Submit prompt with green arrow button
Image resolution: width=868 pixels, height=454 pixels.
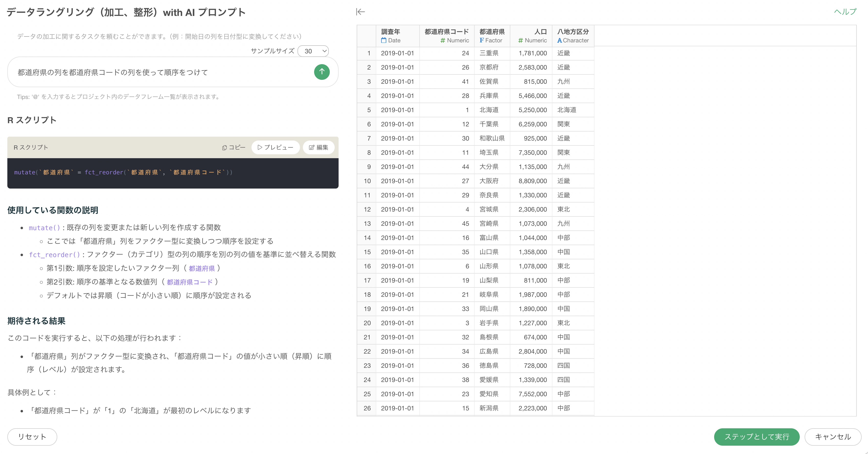[x=322, y=72]
